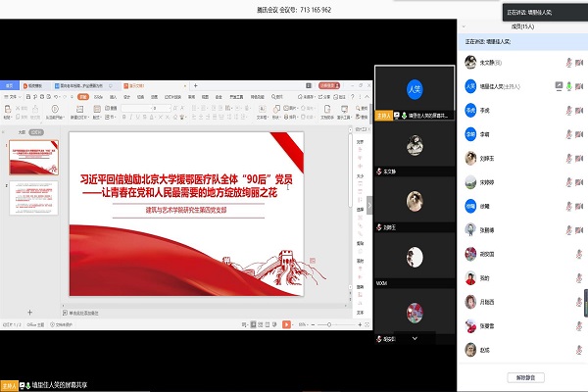
Task: Click the screen-sharing icon beside host 墙里佳人笑
Action: [x=559, y=86]
